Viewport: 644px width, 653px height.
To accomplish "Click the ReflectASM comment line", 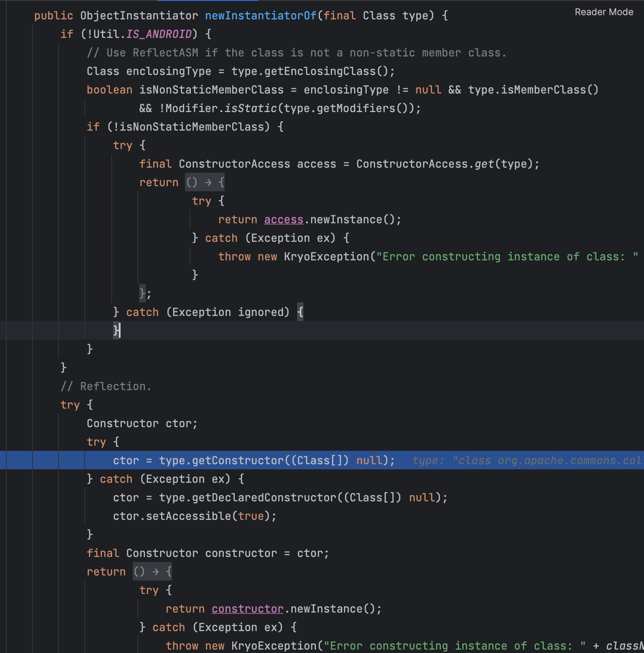I will point(296,53).
